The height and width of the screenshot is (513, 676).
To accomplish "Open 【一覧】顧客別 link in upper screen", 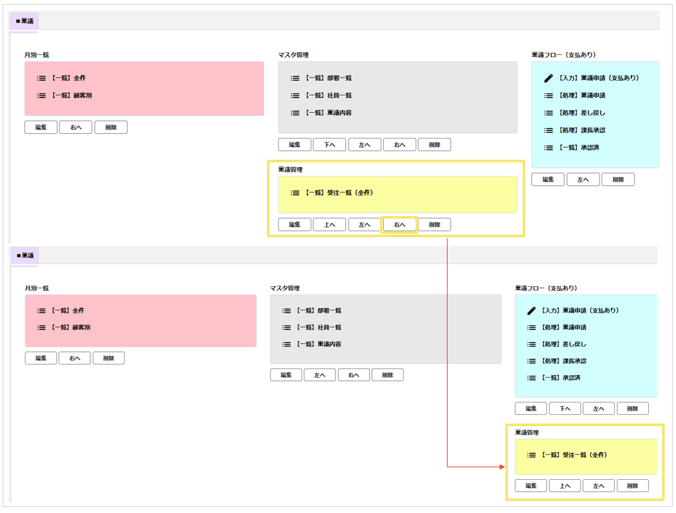I will pyautogui.click(x=72, y=95).
